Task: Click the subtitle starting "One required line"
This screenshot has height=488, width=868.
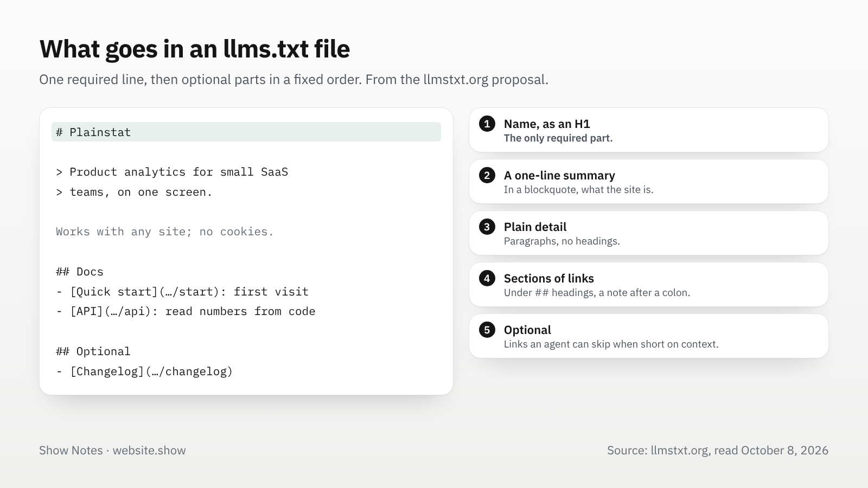Action: 294,80
